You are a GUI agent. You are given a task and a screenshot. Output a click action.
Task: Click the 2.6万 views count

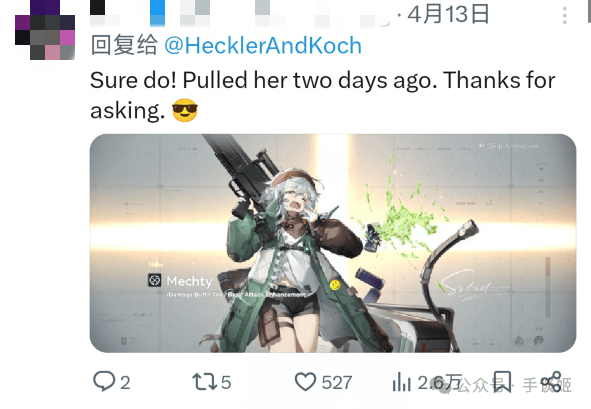440,383
